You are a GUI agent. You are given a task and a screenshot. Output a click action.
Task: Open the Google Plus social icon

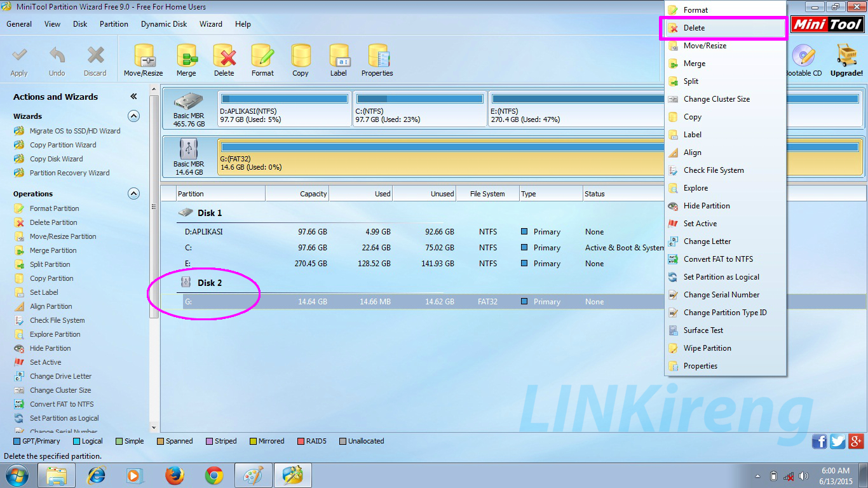pyautogui.click(x=856, y=442)
